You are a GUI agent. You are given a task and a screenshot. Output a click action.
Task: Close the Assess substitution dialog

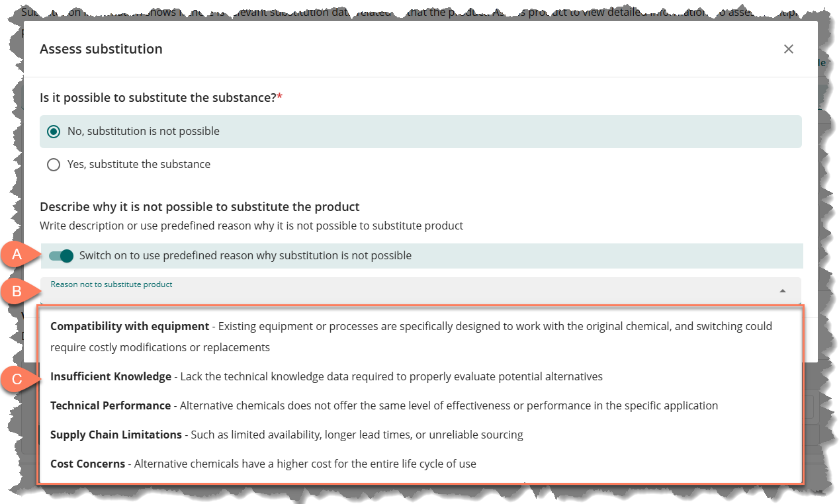[788, 49]
